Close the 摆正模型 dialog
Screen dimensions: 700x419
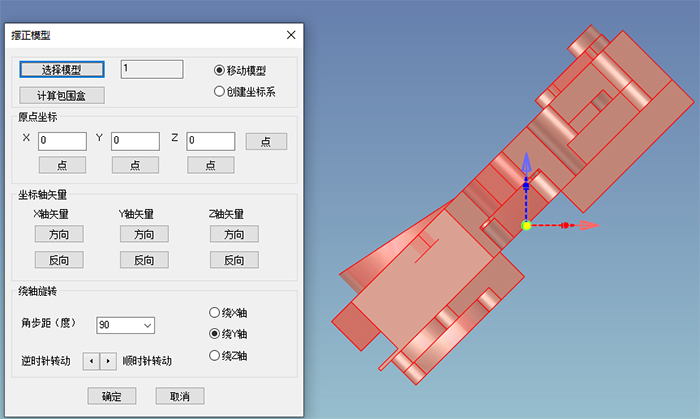pyautogui.click(x=291, y=35)
